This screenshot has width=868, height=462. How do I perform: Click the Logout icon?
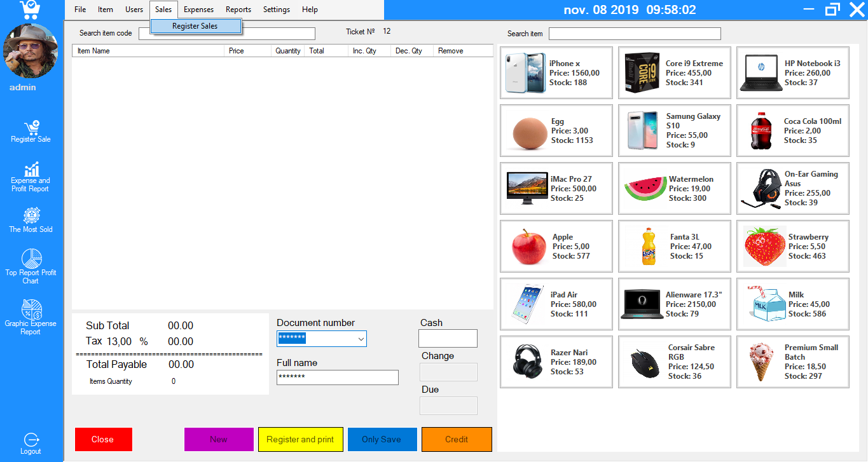point(31,444)
